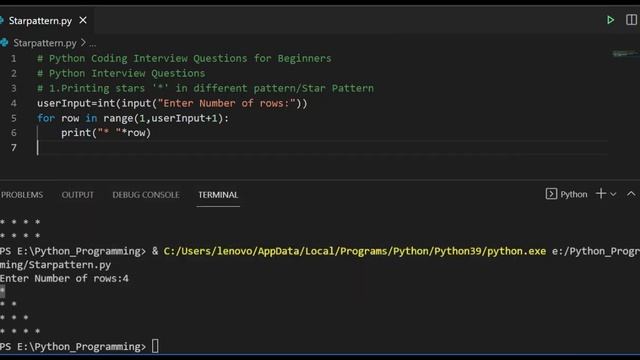Click the comment 'Python Interview Questions'
This screenshot has width=640, height=360.
pyautogui.click(x=121, y=73)
